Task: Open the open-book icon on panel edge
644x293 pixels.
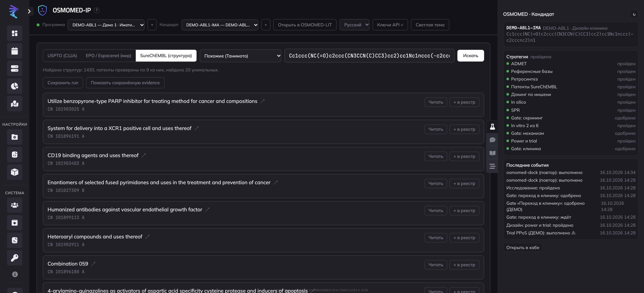Action: 492,153
